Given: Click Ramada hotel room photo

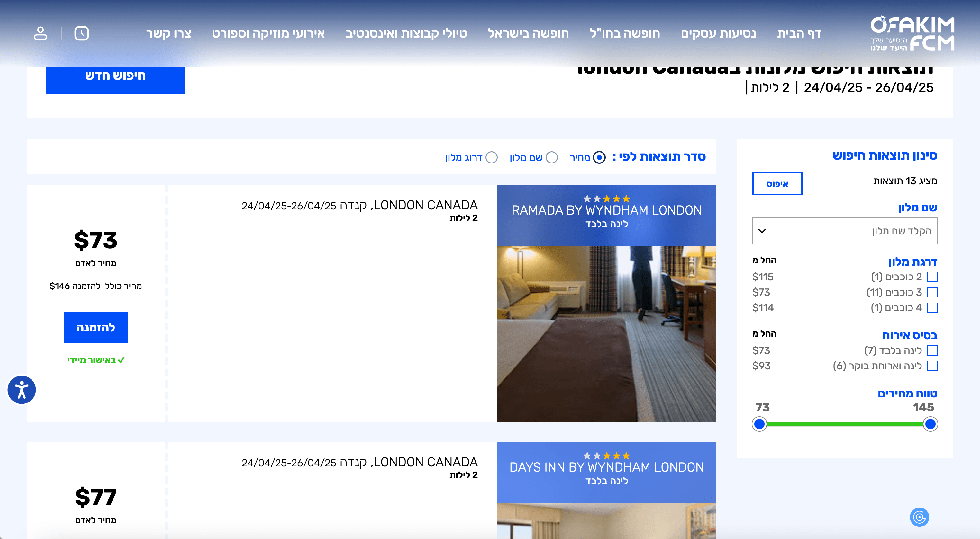Looking at the screenshot, I should (606, 334).
